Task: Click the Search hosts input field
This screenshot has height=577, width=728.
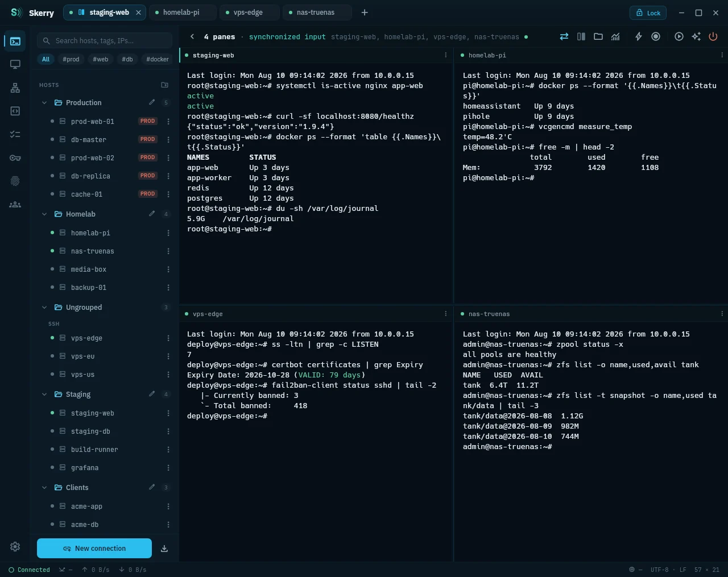Action: [x=105, y=40]
